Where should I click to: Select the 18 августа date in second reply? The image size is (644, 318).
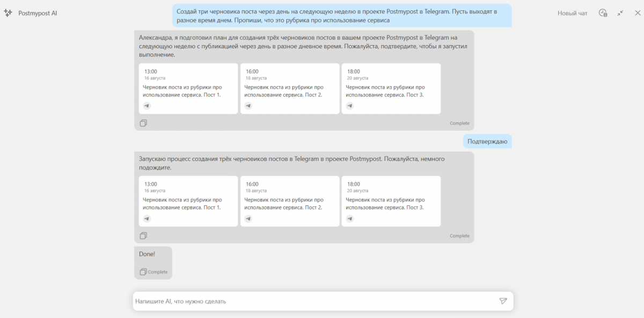click(256, 191)
